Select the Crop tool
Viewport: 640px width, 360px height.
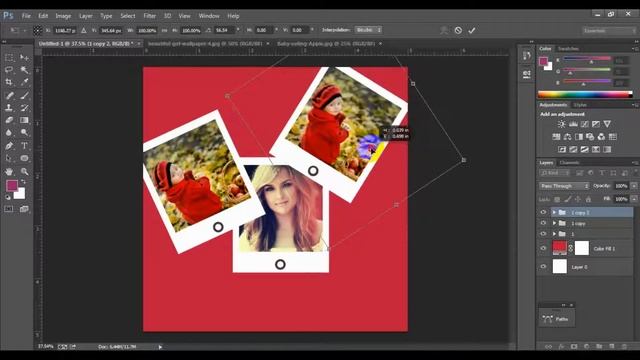[x=9, y=82]
